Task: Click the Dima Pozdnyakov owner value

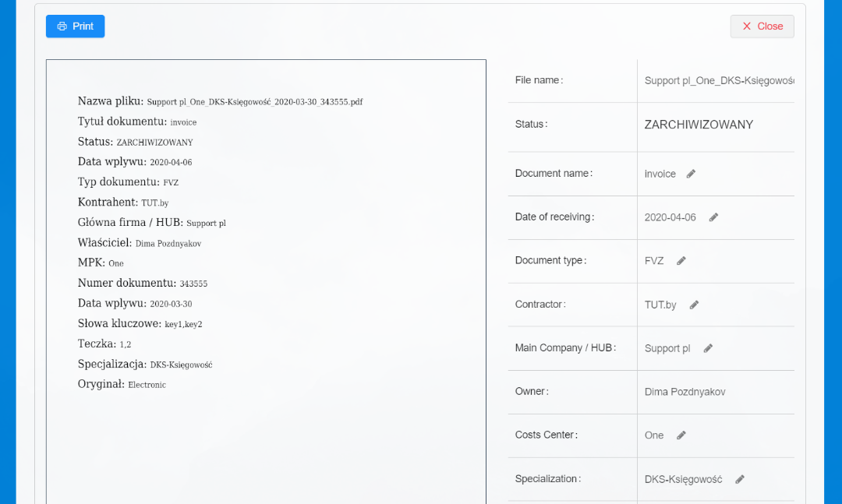Action: [685, 392]
